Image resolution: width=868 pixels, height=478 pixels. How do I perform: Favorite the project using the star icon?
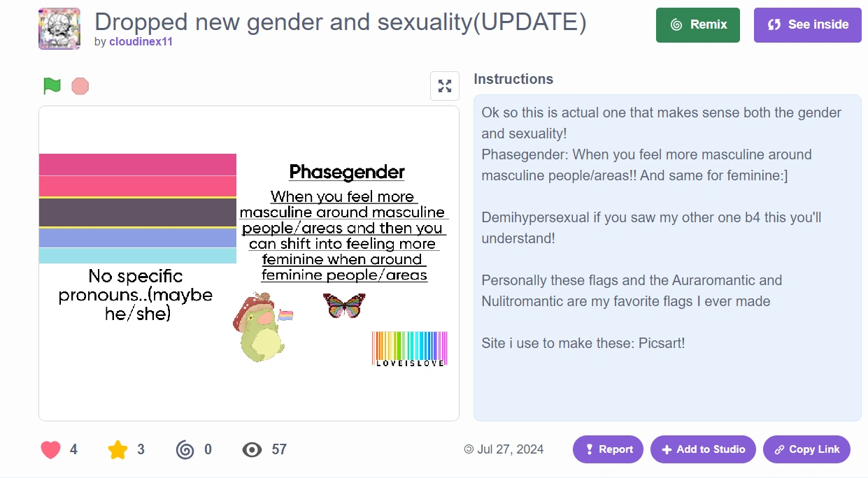coord(118,449)
